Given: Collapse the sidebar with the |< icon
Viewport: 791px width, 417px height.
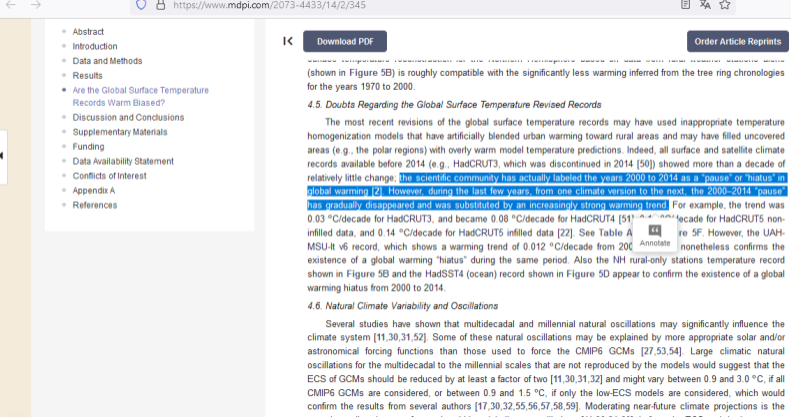Looking at the screenshot, I should 288,41.
